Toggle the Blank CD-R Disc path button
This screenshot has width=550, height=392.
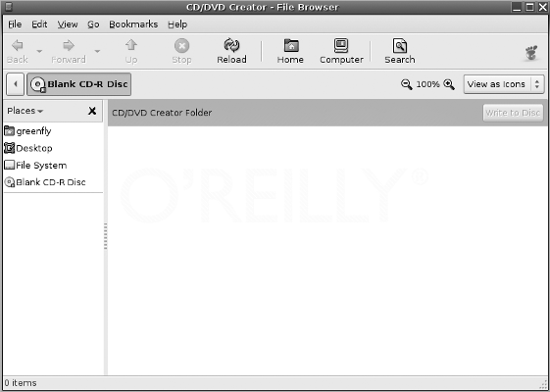coord(79,84)
